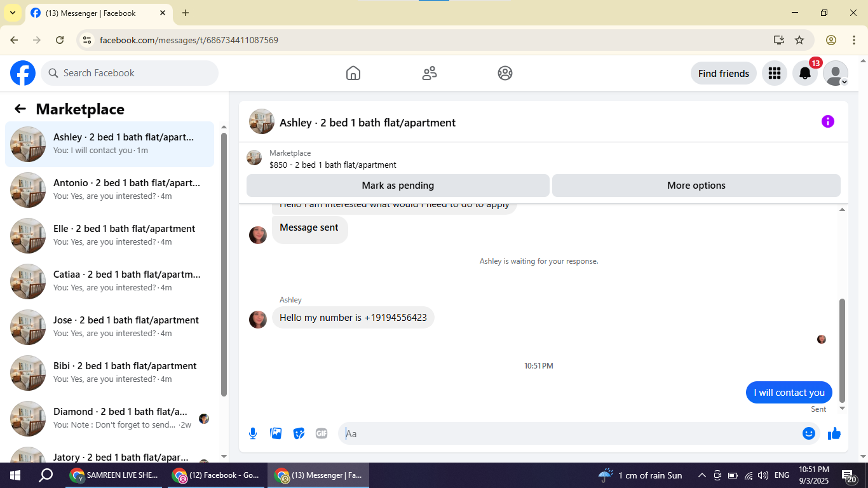Click the 'I will contact you' sent message
This screenshot has width=868, height=488.
tap(789, 393)
